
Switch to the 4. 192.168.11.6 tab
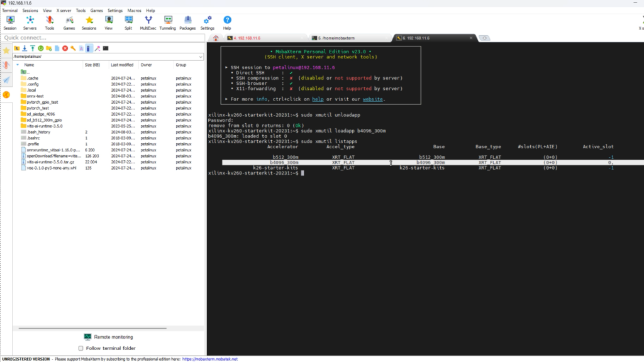[x=247, y=38]
